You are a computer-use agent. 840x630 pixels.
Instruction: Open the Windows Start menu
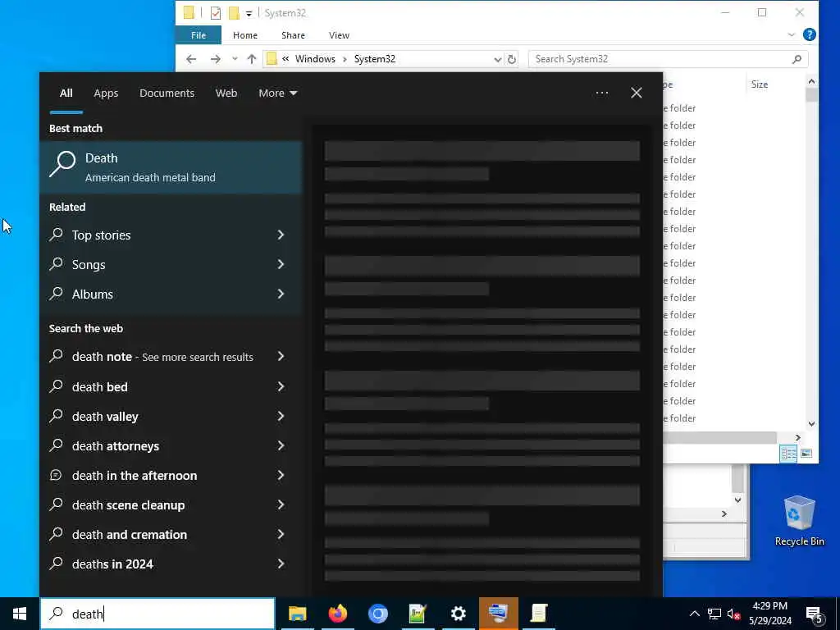coord(20,614)
